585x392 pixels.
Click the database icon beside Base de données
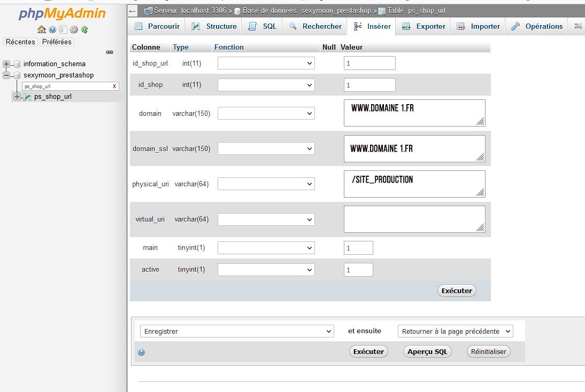coord(237,11)
